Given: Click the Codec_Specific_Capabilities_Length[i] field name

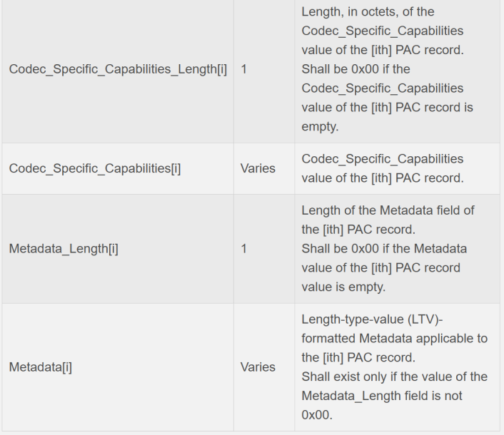Looking at the screenshot, I should 118,69.
